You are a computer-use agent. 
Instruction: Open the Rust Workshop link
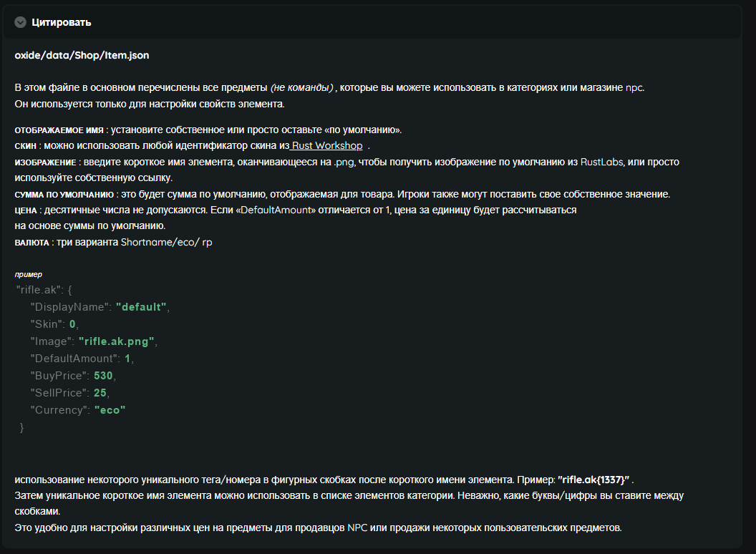pos(326,145)
